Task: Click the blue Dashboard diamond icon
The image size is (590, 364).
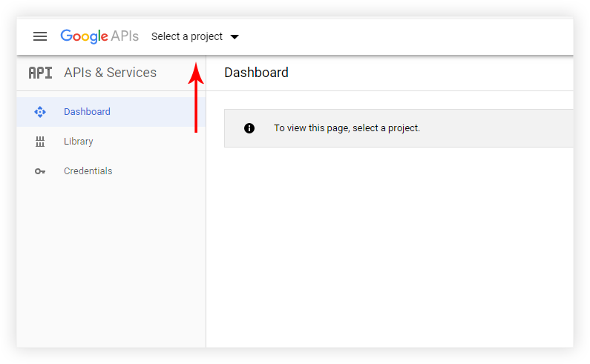Action: tap(40, 112)
